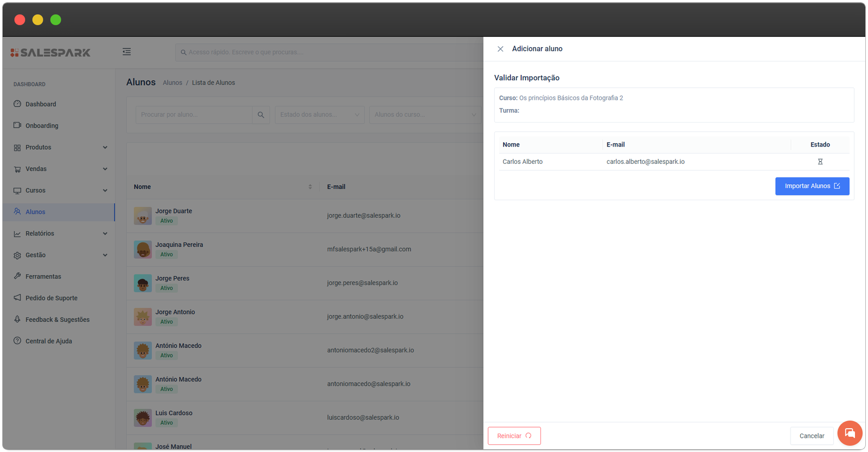Open Pedido de Suporte menu item
This screenshot has width=868, height=452.
[x=51, y=298]
